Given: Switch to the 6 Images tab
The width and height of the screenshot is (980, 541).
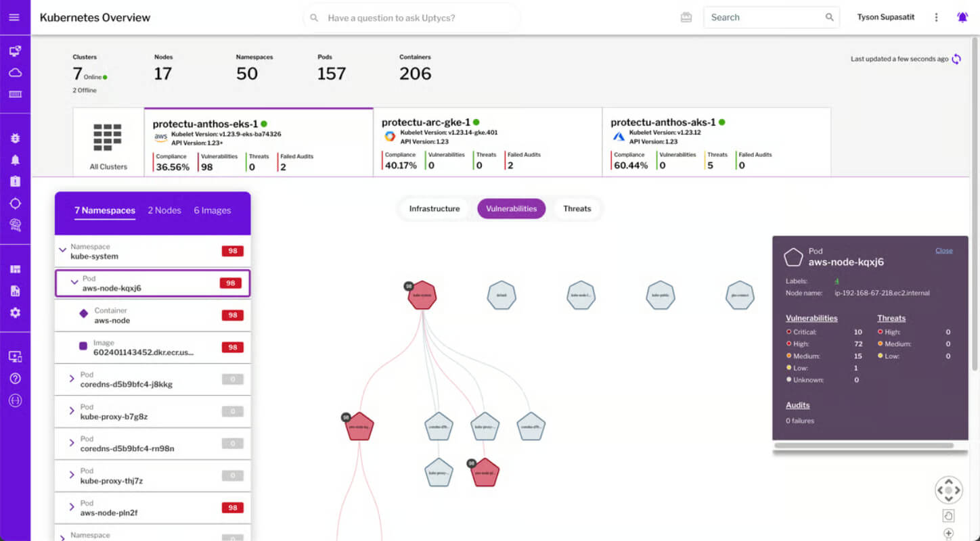Looking at the screenshot, I should coord(213,210).
